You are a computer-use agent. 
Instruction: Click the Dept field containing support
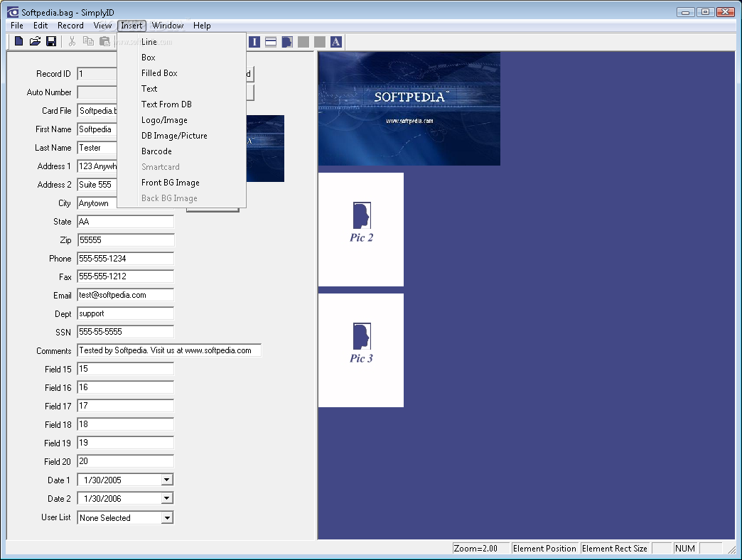[x=125, y=313]
